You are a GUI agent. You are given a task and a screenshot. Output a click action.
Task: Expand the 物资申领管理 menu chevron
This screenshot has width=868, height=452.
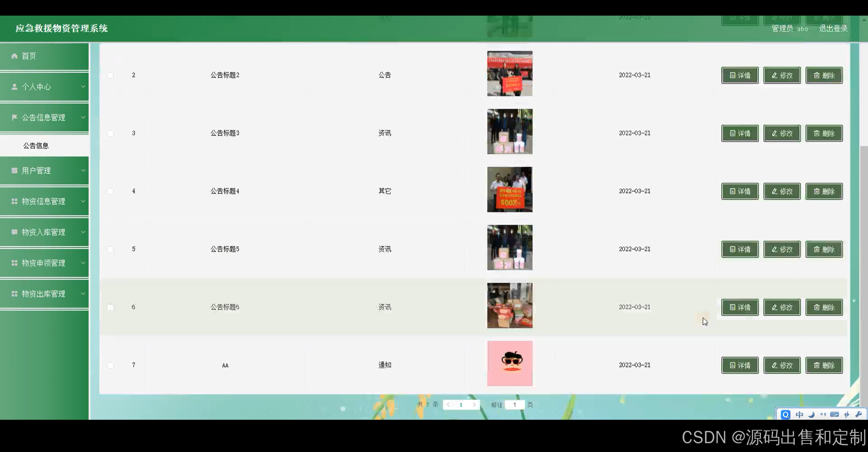pos(83,263)
